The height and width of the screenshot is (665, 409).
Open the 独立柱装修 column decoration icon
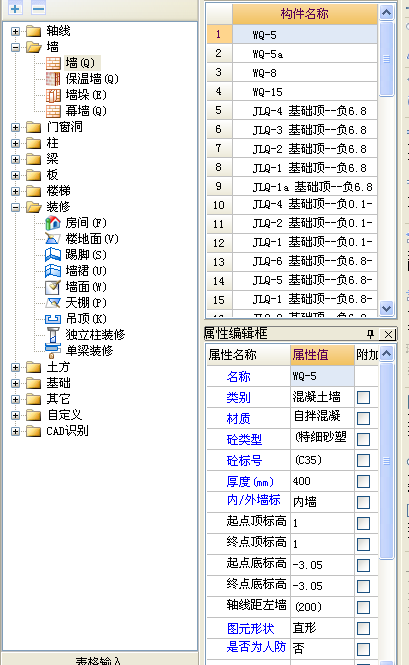[53, 335]
